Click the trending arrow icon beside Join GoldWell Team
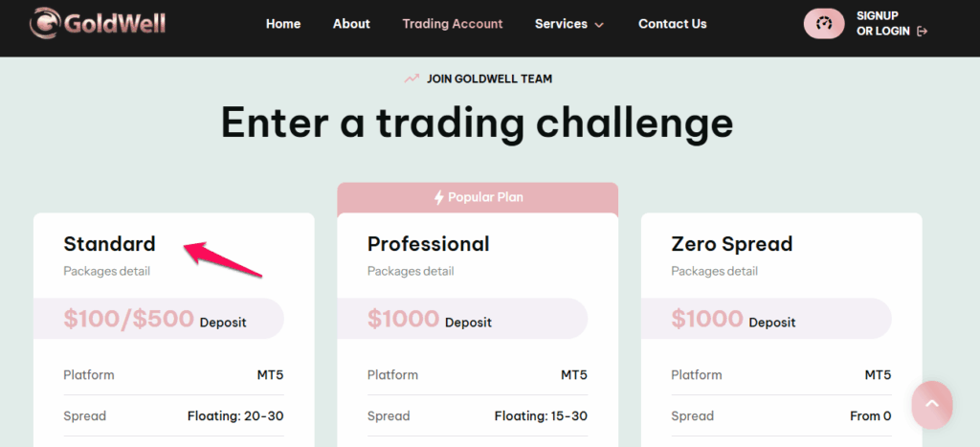The width and height of the screenshot is (980, 447). pos(412,78)
